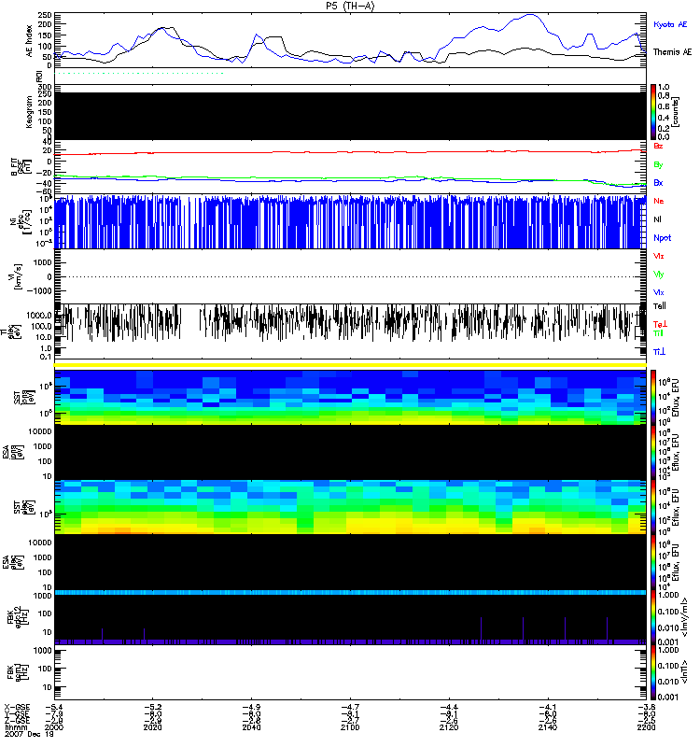Click the P5 (TH-A) plot title

tap(349, 6)
